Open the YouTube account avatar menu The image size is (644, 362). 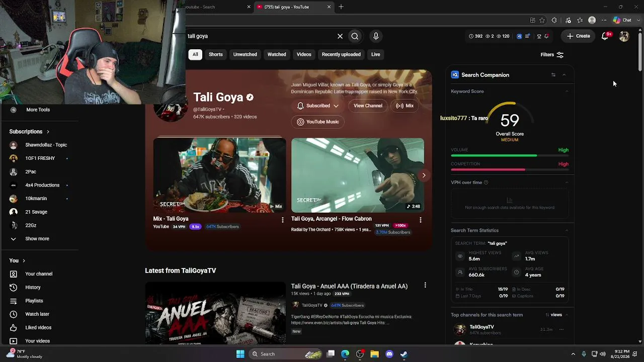click(x=624, y=36)
